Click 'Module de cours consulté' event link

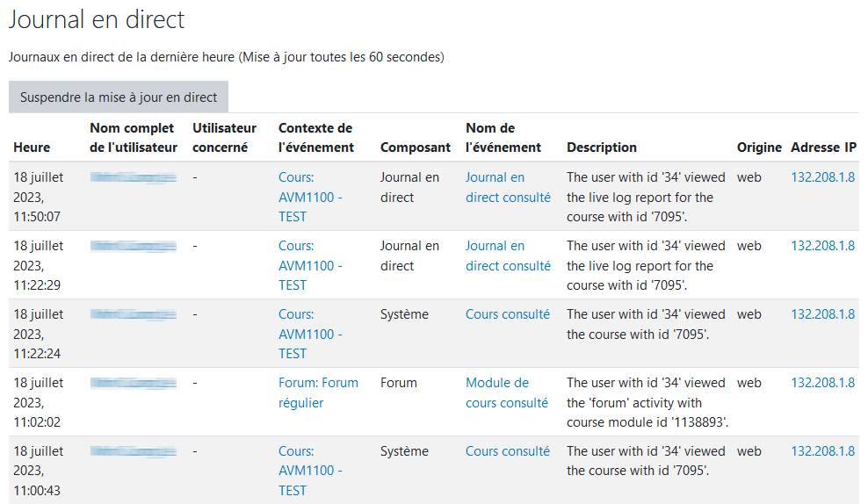[507, 392]
